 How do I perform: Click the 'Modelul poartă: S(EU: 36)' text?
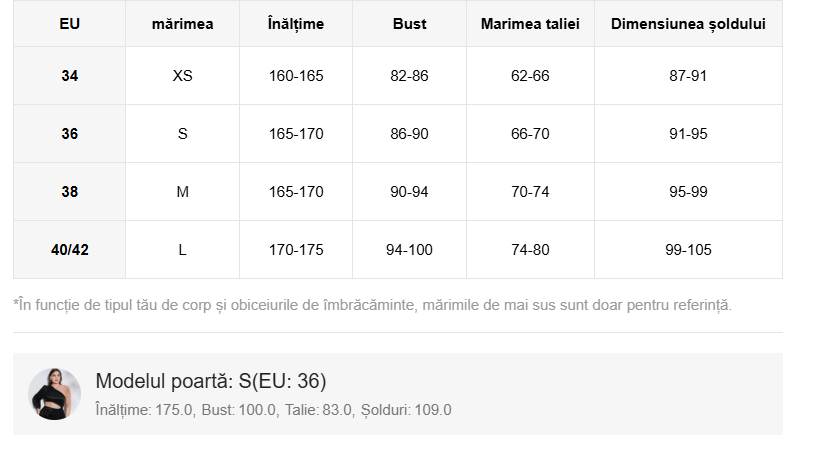click(211, 381)
